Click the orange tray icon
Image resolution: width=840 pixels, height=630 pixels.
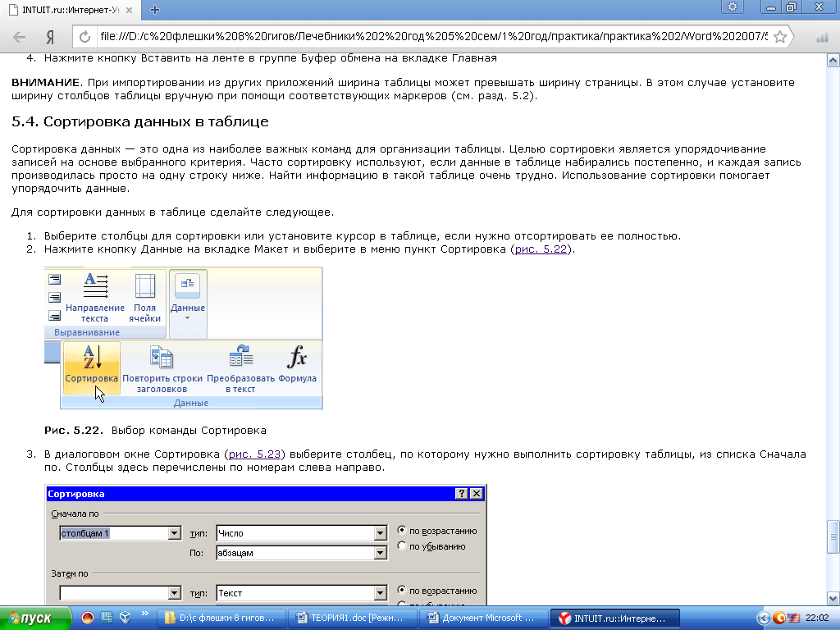tap(779, 619)
